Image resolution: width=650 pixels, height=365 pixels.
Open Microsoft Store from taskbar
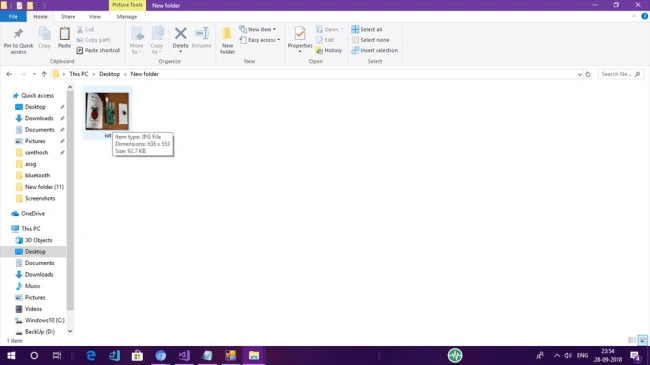[x=137, y=355]
